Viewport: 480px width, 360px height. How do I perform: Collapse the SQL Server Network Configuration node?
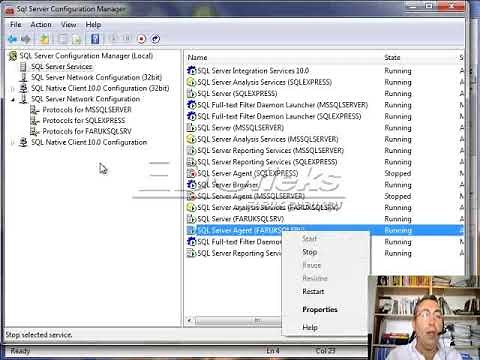(x=13, y=99)
